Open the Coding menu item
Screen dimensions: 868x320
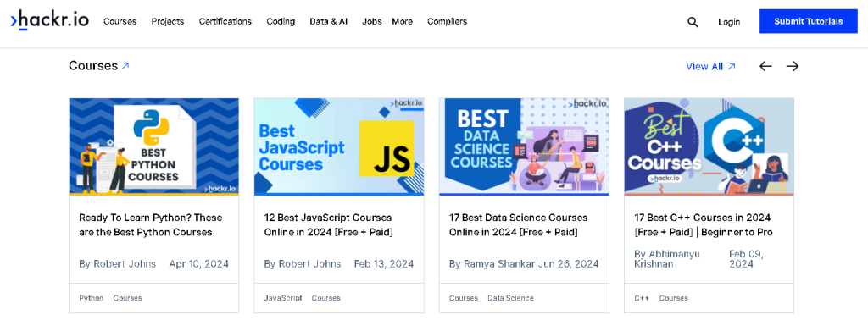pyautogui.click(x=281, y=21)
